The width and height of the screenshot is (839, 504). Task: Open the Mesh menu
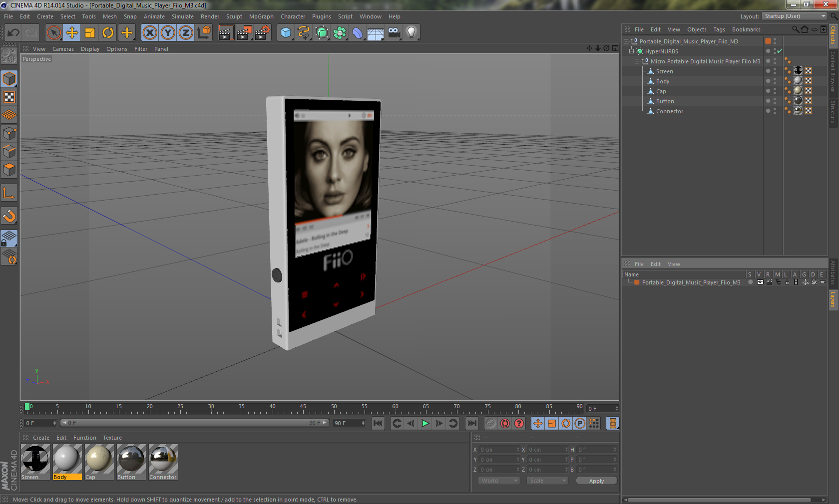110,16
